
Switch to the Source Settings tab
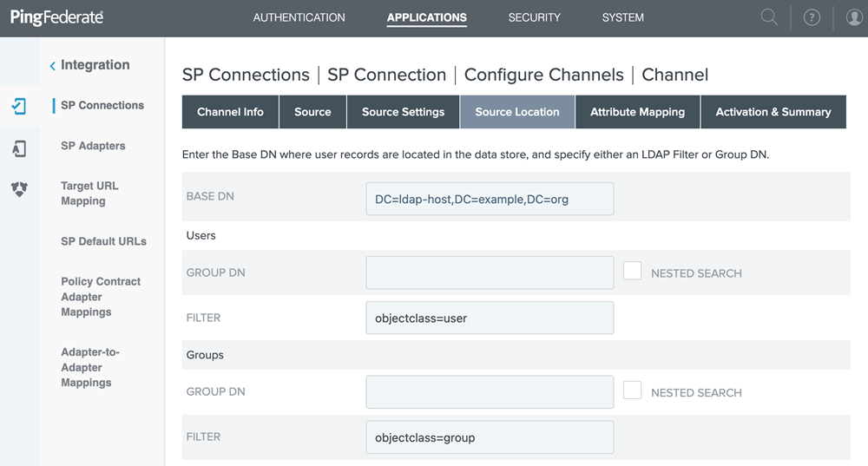(x=403, y=112)
